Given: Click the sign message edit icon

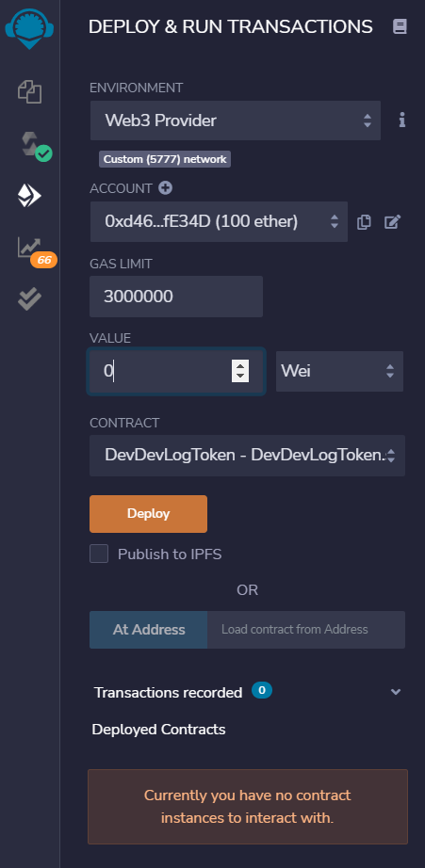Looking at the screenshot, I should (x=392, y=222).
